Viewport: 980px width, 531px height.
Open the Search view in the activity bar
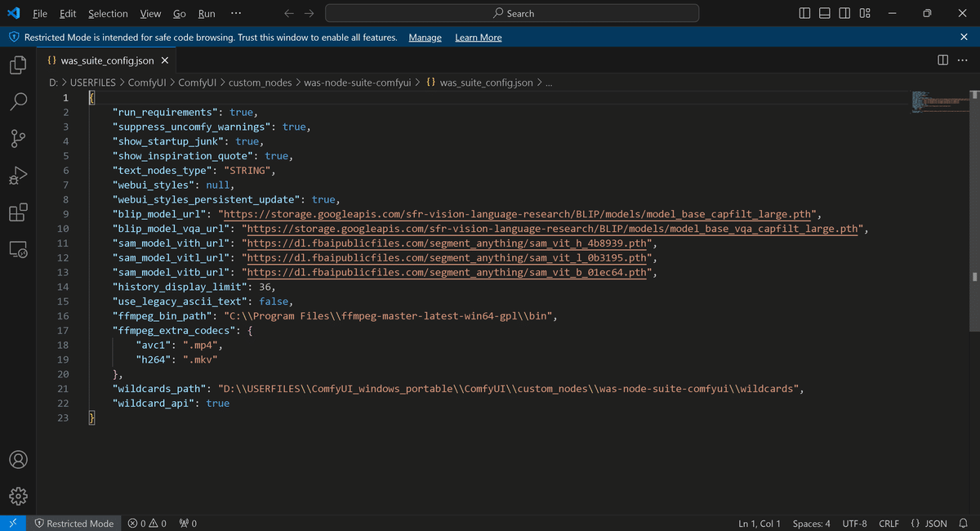pyautogui.click(x=18, y=101)
